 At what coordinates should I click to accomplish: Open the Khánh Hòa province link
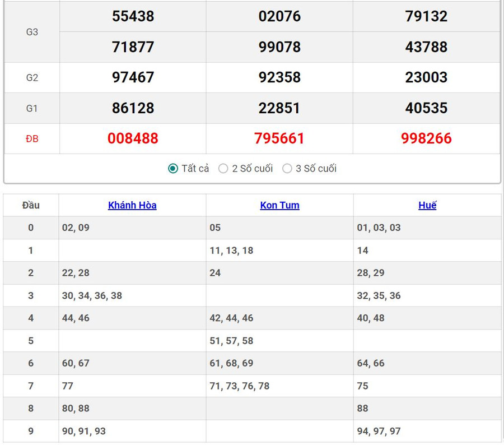(132, 205)
